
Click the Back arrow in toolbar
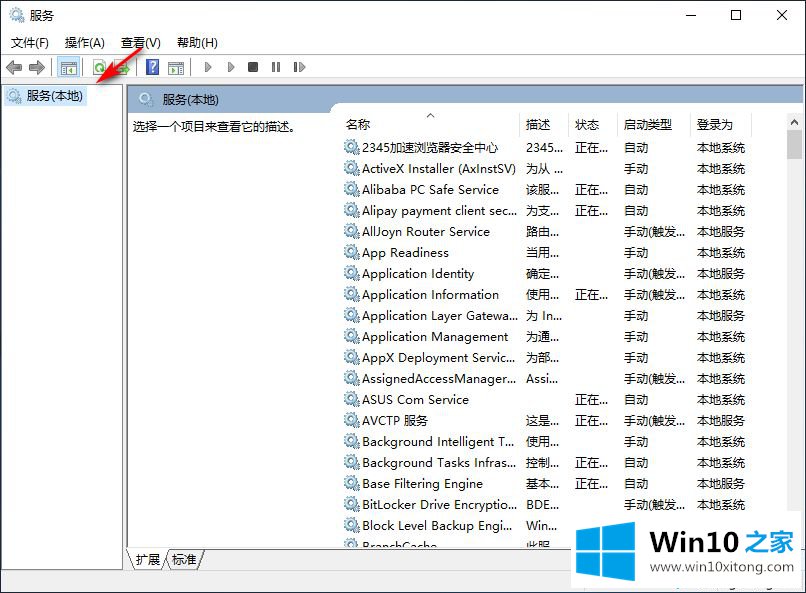tap(14, 67)
